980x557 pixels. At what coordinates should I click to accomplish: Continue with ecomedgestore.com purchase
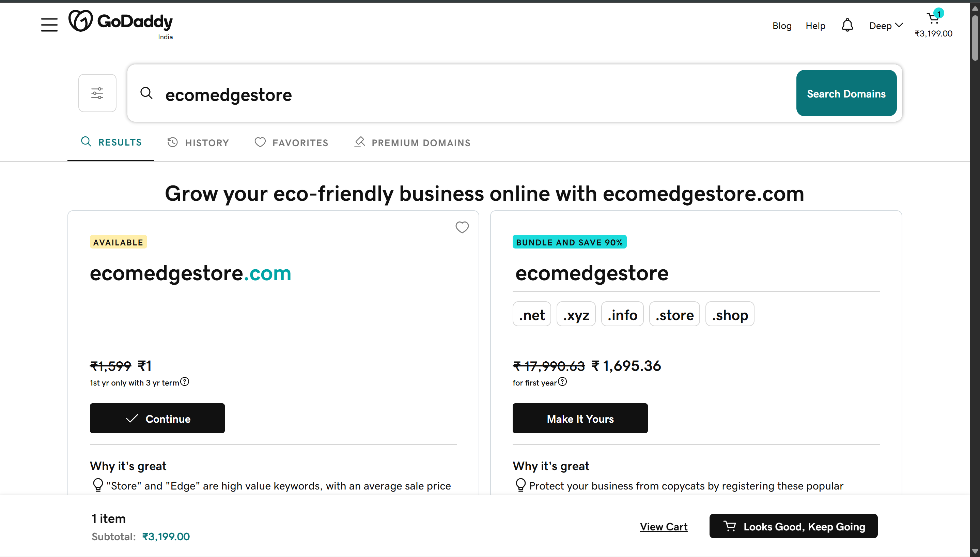click(157, 419)
